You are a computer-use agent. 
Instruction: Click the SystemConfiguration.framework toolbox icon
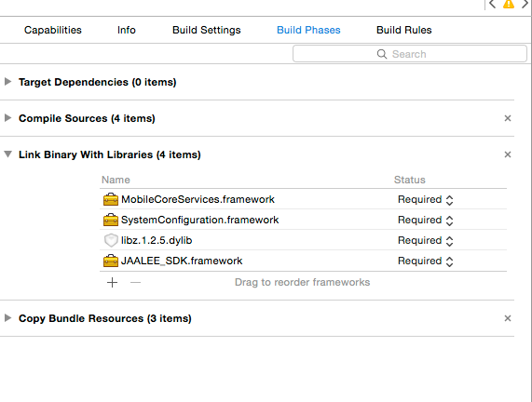click(111, 220)
